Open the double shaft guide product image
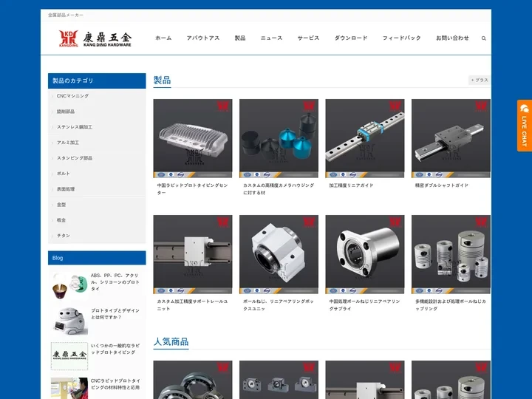The width and height of the screenshot is (532, 399). click(451, 138)
